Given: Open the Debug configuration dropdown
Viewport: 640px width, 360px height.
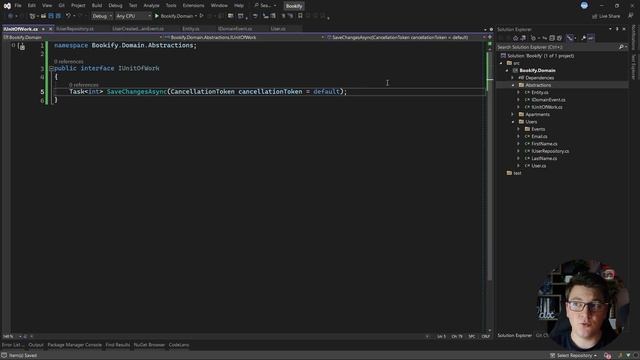Looking at the screenshot, I should (x=102, y=16).
